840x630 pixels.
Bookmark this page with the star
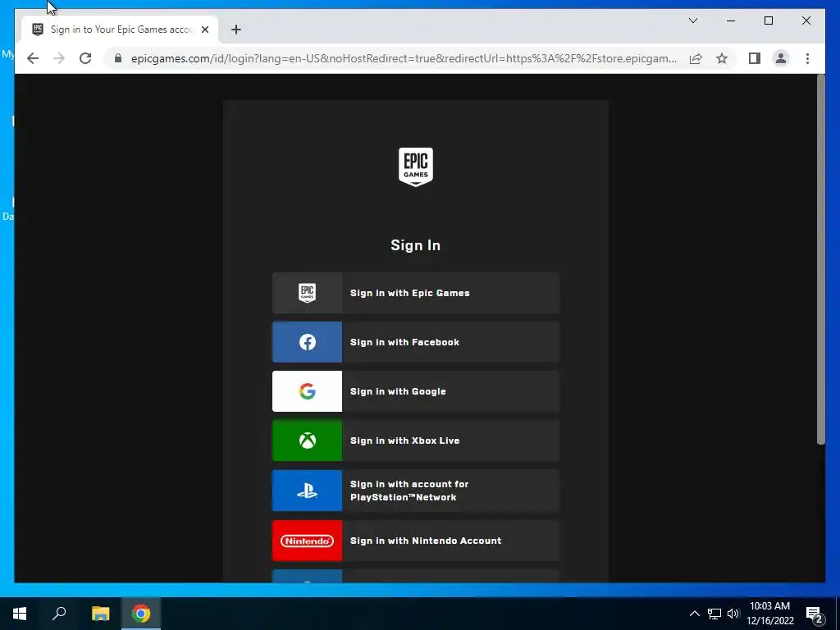click(x=722, y=58)
